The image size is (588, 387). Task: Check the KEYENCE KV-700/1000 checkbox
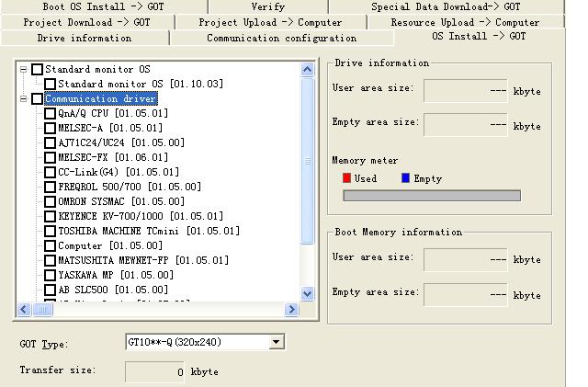pos(50,216)
